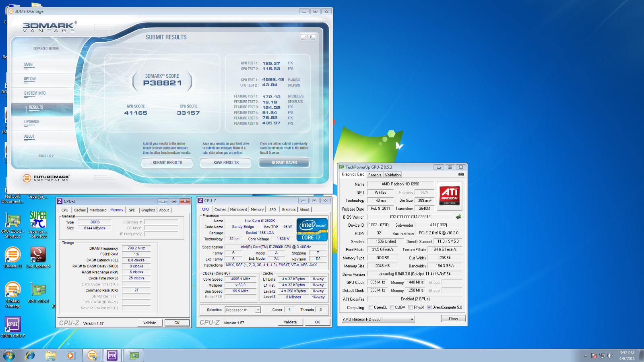Toggle the OpenCL checkbox in GPU-Z
Screen dimensions: 644x362
click(x=371, y=307)
